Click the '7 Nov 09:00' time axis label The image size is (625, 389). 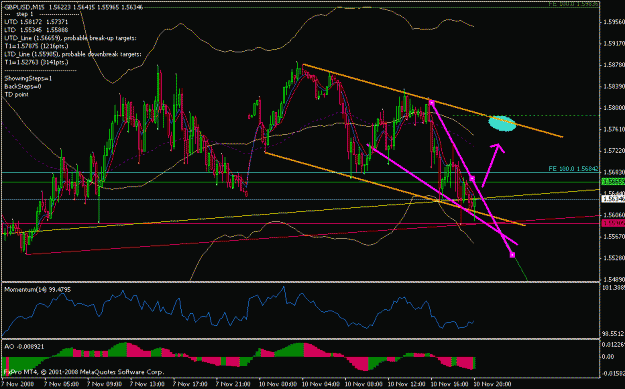103,384
